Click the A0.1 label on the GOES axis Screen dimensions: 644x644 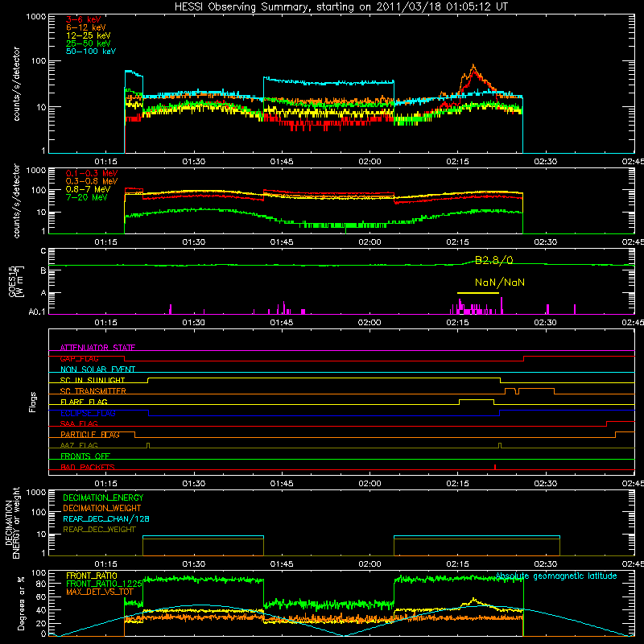(x=36, y=312)
